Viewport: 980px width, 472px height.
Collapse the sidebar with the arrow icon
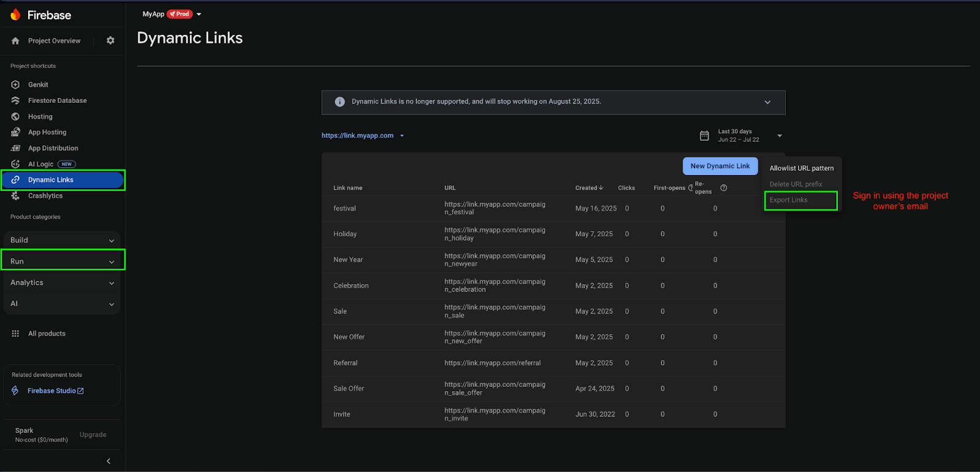click(108, 461)
